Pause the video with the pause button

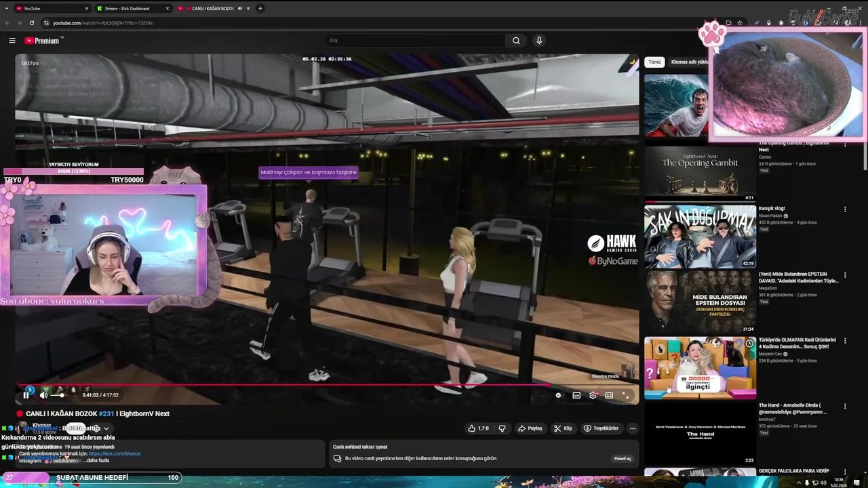(26, 395)
